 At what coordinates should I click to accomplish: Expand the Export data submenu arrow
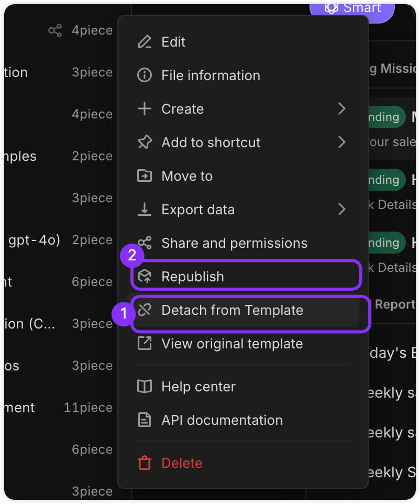click(x=342, y=209)
